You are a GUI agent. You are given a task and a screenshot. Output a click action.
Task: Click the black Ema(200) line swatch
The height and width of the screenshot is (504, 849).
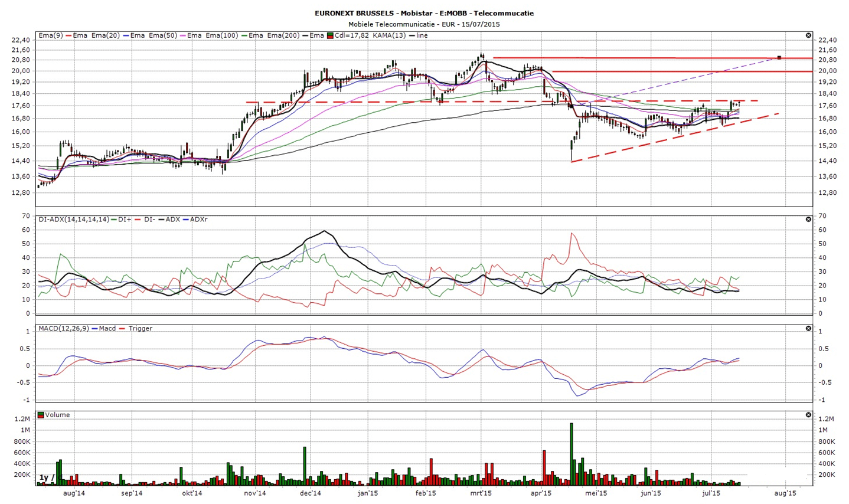pyautogui.click(x=305, y=35)
